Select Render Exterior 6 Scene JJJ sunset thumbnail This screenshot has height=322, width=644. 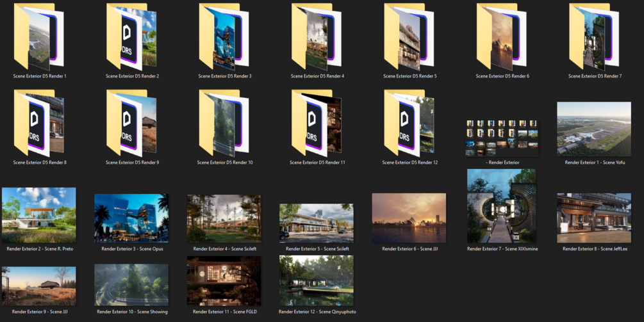click(x=409, y=218)
